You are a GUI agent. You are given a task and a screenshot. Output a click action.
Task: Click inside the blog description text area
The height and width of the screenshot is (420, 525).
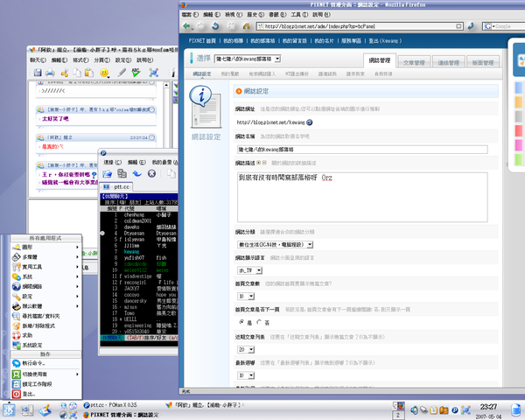362,197
